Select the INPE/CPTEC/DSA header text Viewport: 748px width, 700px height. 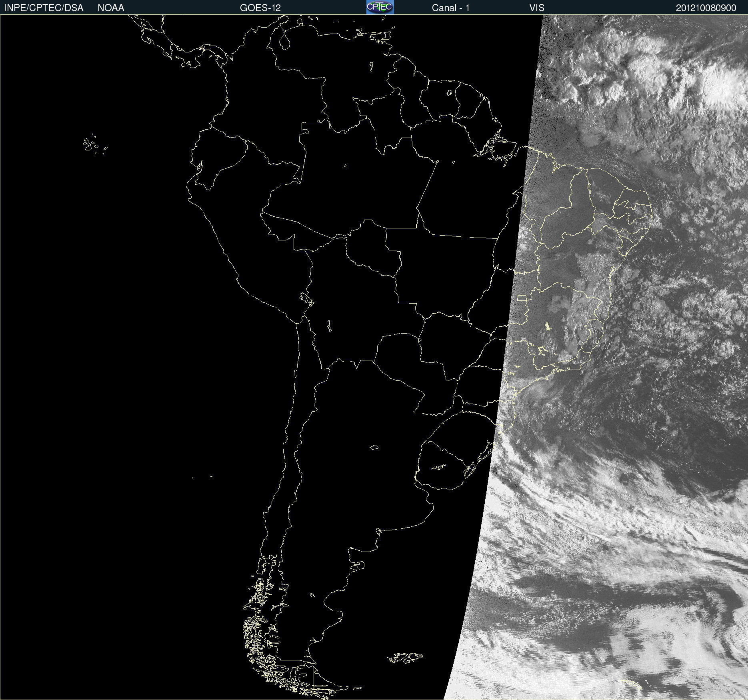point(44,8)
